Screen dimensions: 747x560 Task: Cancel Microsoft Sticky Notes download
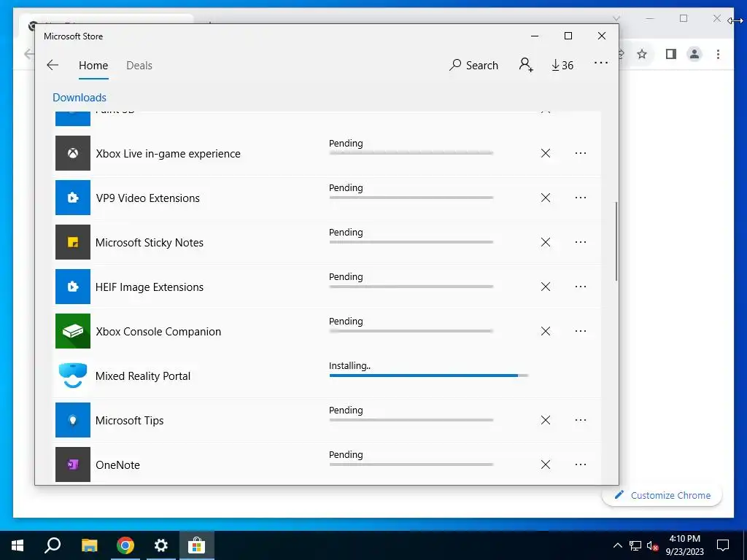546,242
